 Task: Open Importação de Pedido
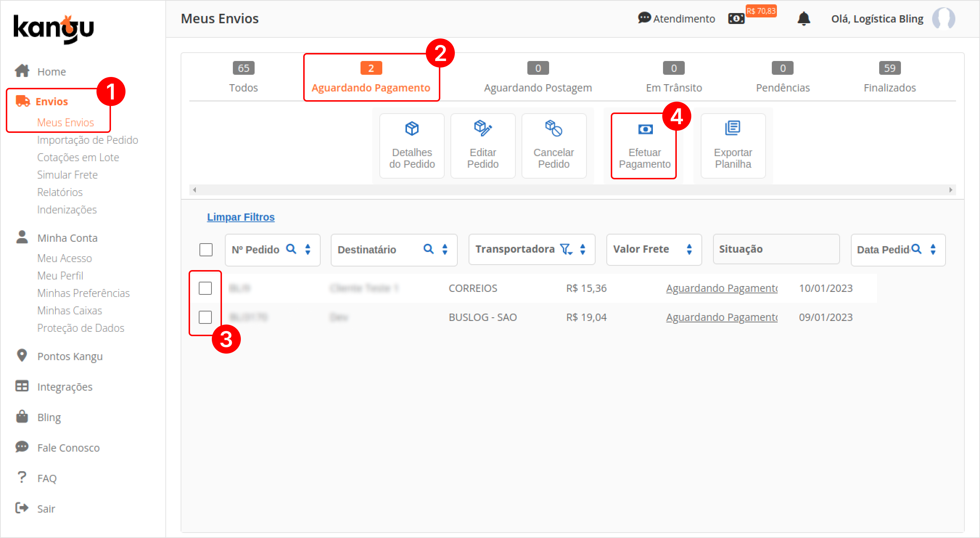pos(87,140)
